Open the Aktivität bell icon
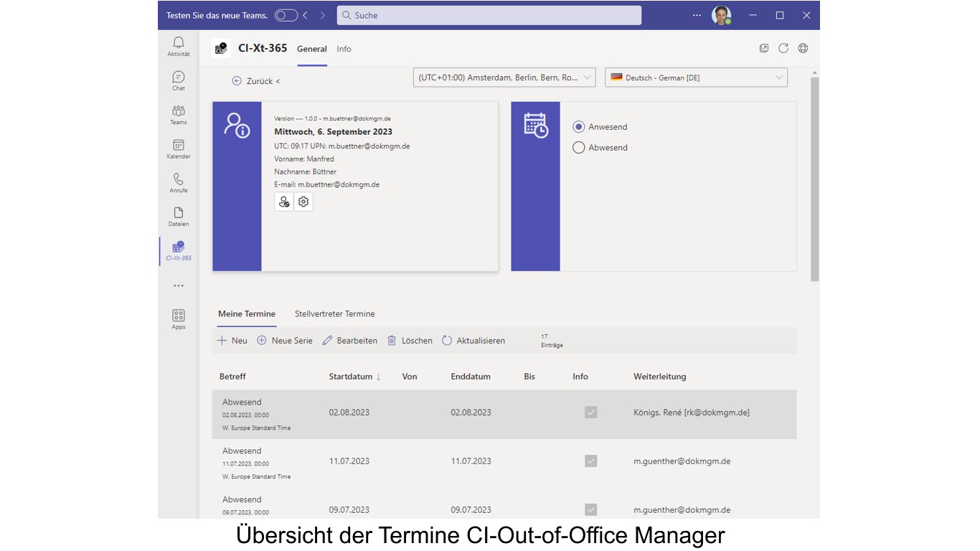Image resolution: width=980 pixels, height=551 pixels. point(179,47)
